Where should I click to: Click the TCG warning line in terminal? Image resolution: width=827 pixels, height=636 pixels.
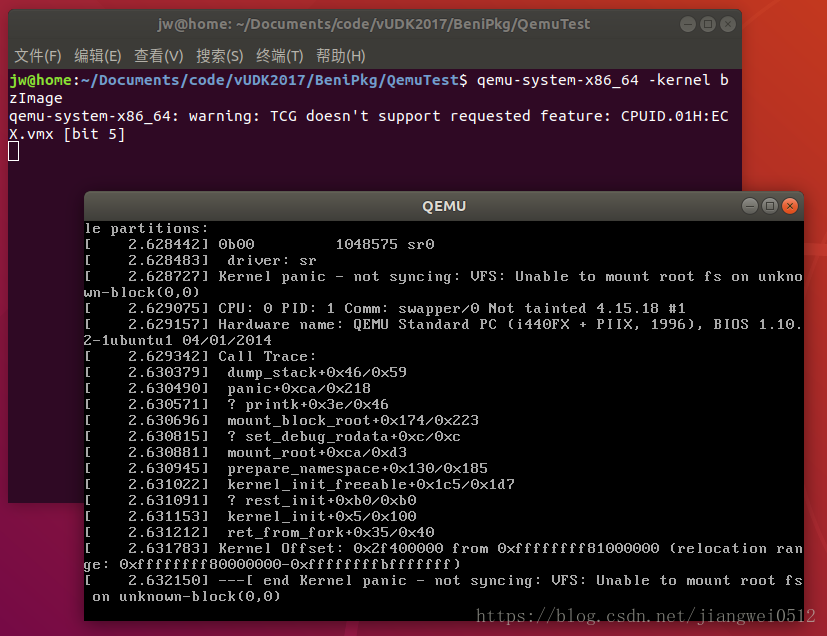(369, 125)
